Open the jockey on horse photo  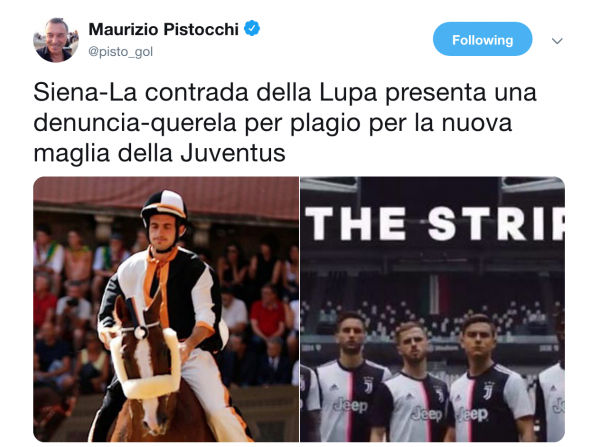[x=166, y=309]
